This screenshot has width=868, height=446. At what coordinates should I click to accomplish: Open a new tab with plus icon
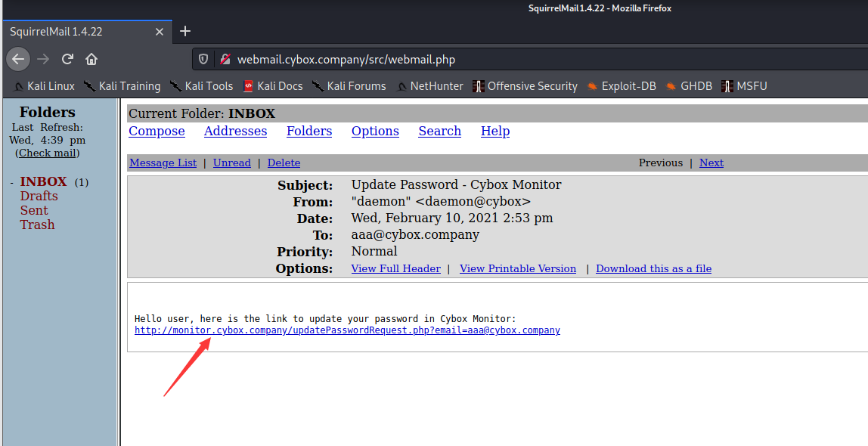[185, 31]
